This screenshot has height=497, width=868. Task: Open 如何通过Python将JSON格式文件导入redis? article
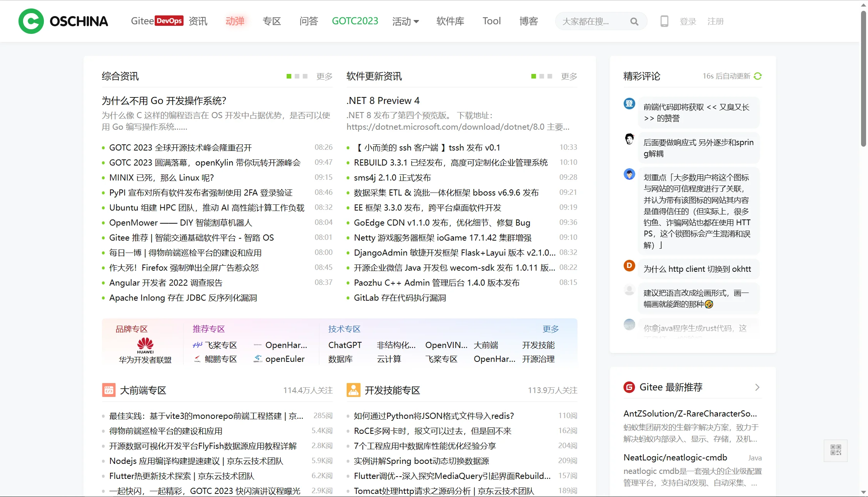click(434, 416)
